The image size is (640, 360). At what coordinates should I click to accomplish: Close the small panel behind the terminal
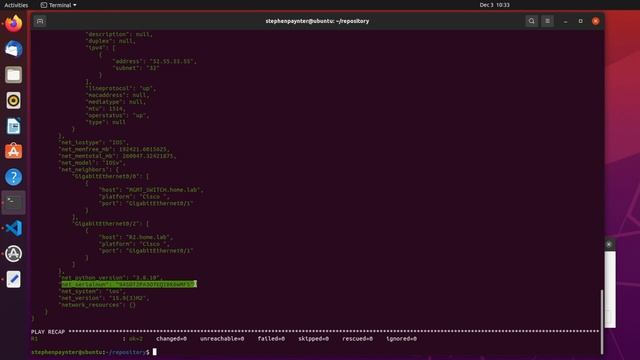[609, 244]
